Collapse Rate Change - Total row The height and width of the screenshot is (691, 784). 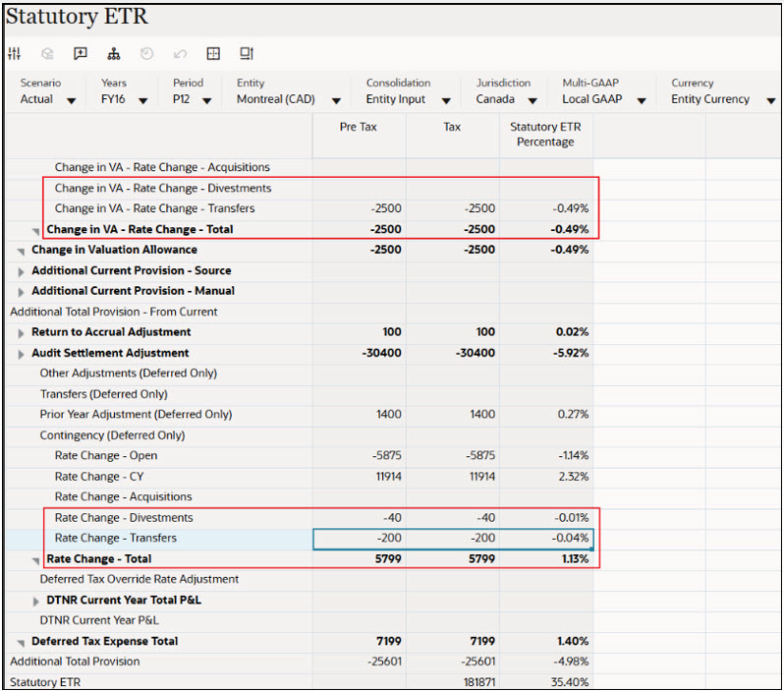36,560
